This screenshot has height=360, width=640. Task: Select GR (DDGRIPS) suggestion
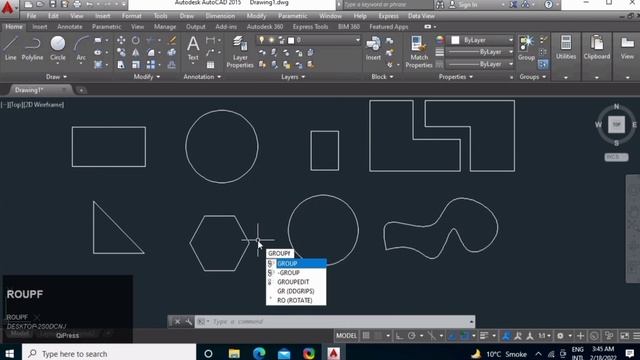(296, 291)
